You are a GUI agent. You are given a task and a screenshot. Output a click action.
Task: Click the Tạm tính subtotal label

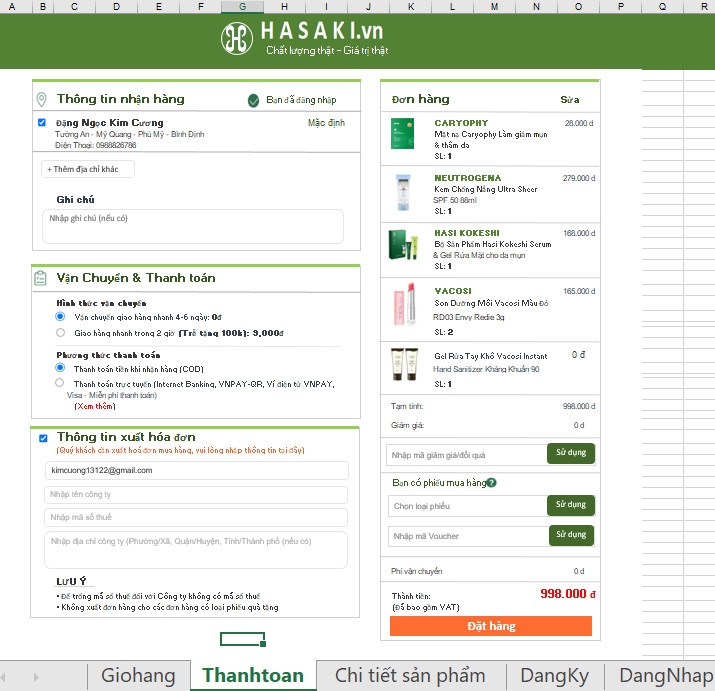[407, 406]
